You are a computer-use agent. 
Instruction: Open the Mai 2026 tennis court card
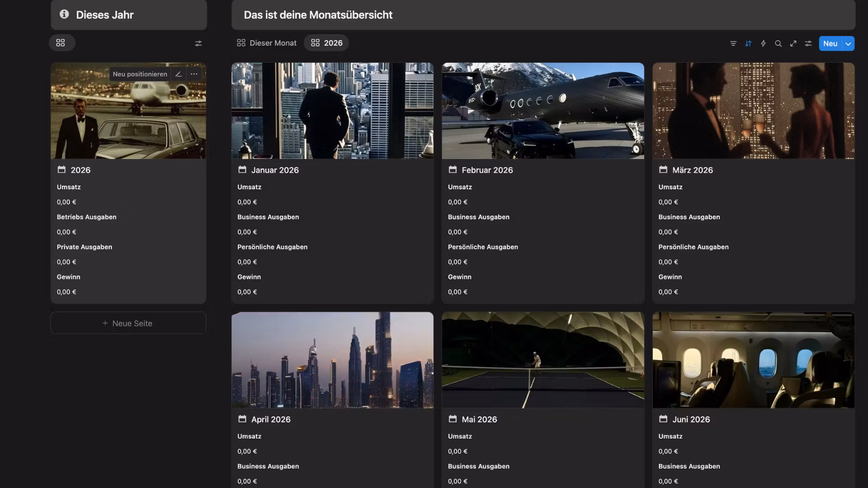pos(542,360)
